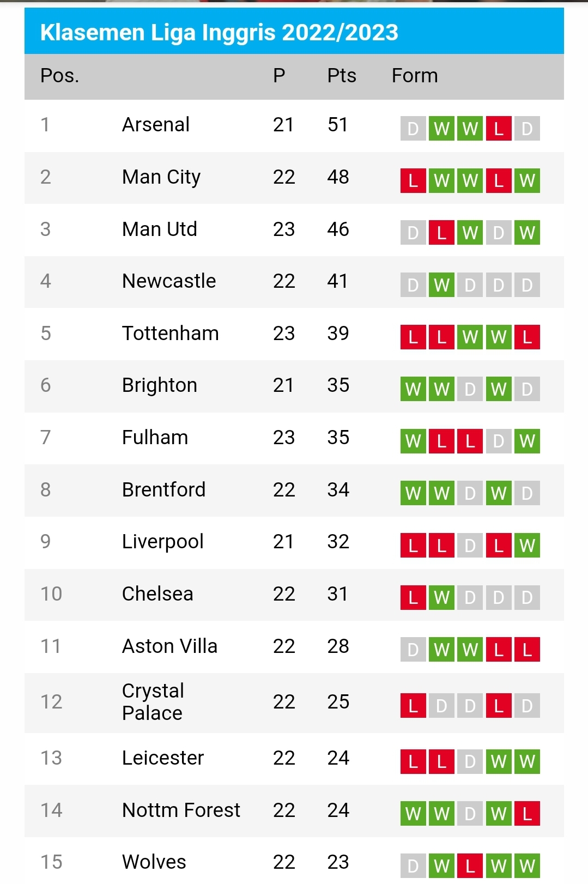Click the green W badge in Liverpool's form

pos(526,545)
